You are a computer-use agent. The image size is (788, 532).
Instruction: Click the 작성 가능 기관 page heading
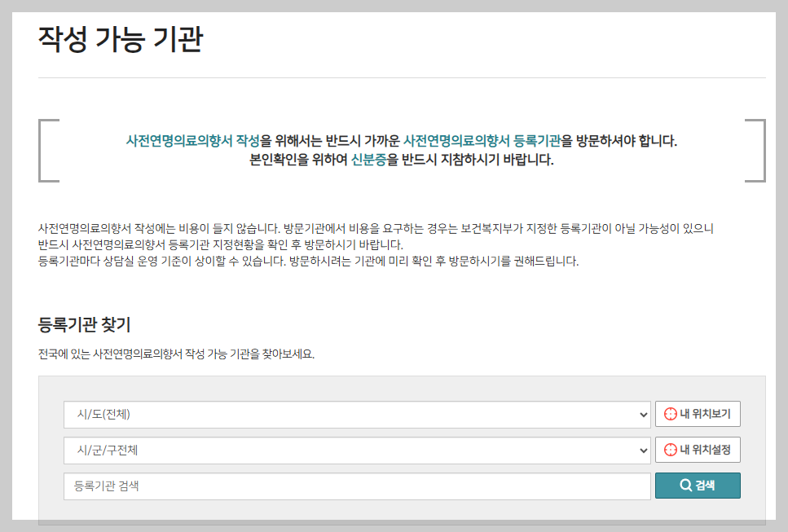coord(121,39)
